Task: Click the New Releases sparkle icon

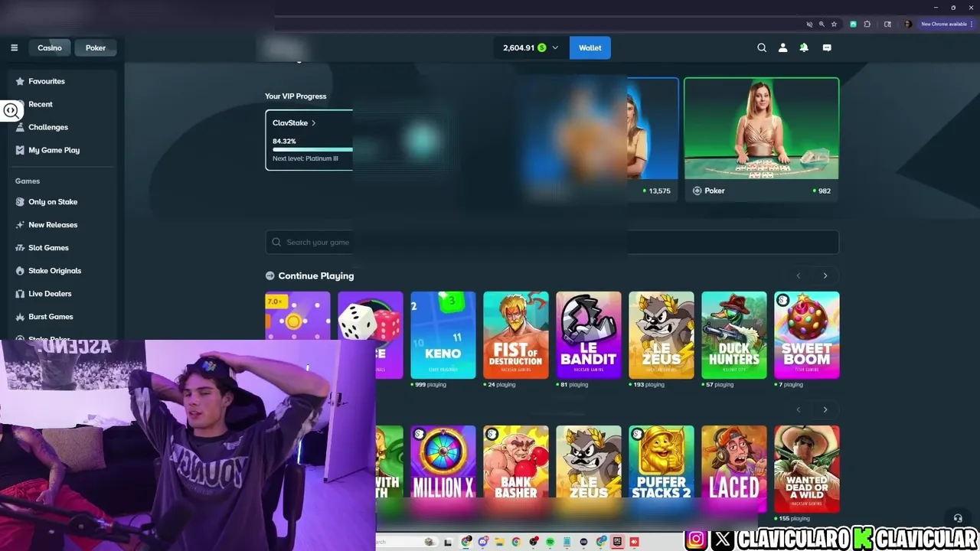Action: coord(20,225)
